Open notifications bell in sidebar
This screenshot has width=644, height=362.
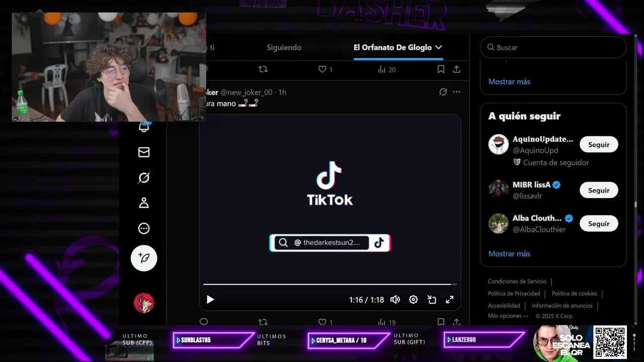[144, 127]
